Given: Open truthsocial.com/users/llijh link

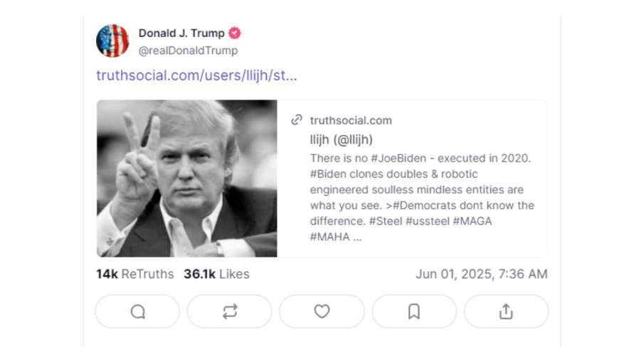Looking at the screenshot, I should (x=196, y=75).
